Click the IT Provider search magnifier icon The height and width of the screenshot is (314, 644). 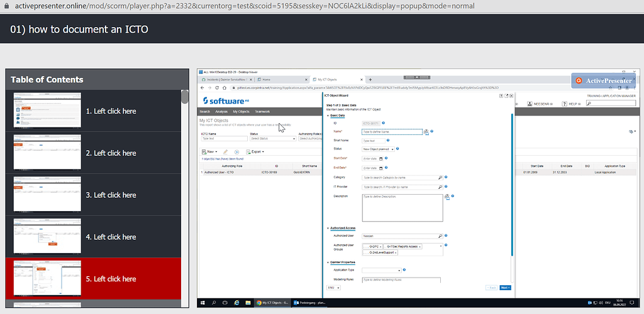(440, 187)
